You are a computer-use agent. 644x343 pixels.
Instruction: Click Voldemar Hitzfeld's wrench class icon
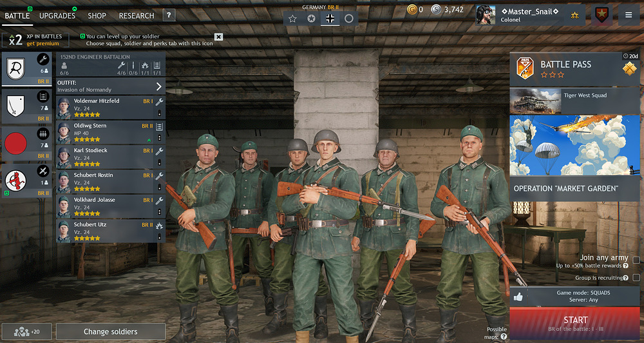[x=159, y=102]
